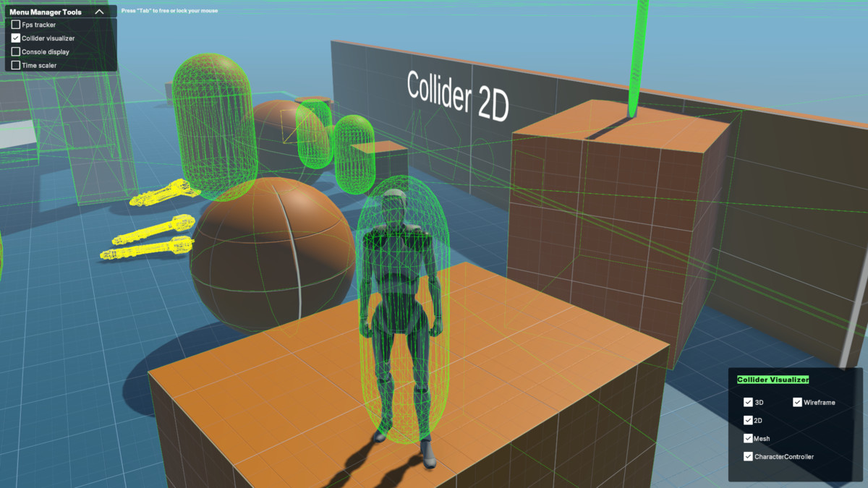This screenshot has width=868, height=488.
Task: Disable the Wireframe checkbox
Action: (797, 402)
